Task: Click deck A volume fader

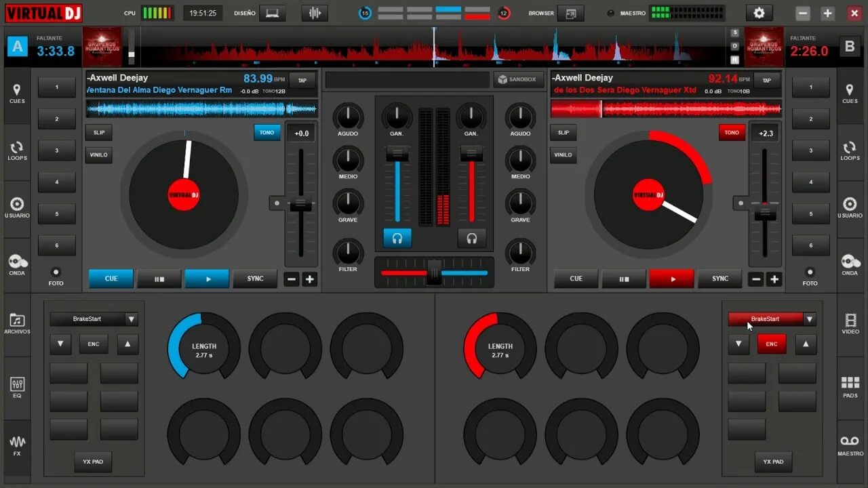Action: coord(397,155)
